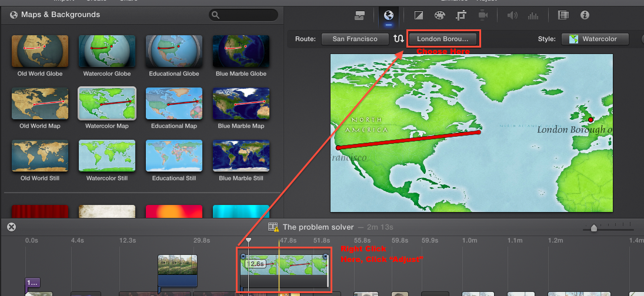Select the Old World Globe map
Screen dimensions: 644x296
[x=40, y=51]
